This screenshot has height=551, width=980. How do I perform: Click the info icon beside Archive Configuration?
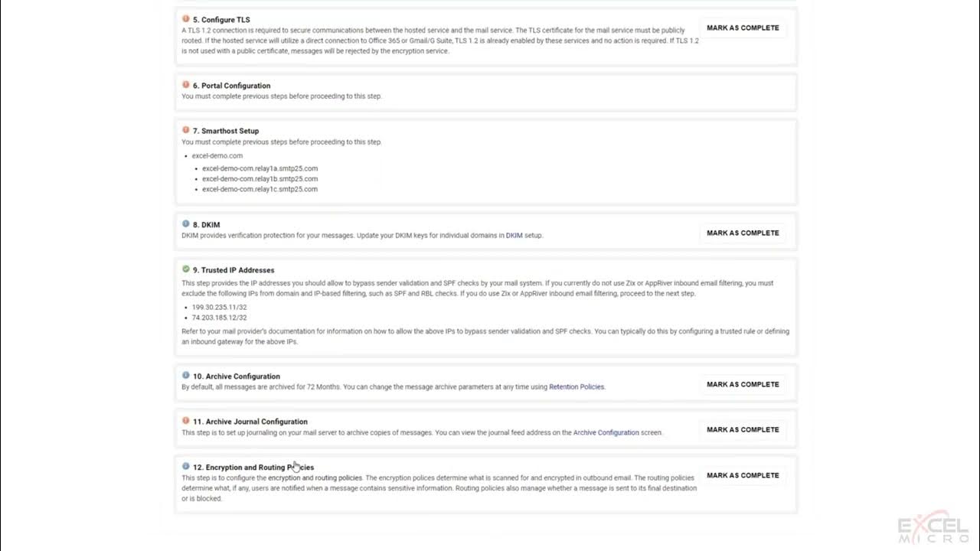coord(186,376)
